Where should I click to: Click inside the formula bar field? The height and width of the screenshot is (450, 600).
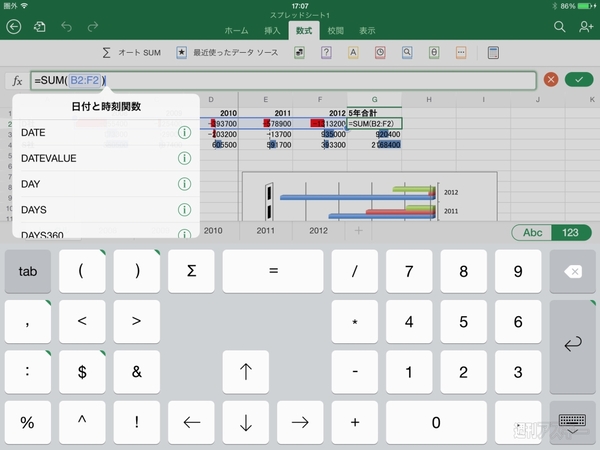pos(283,80)
